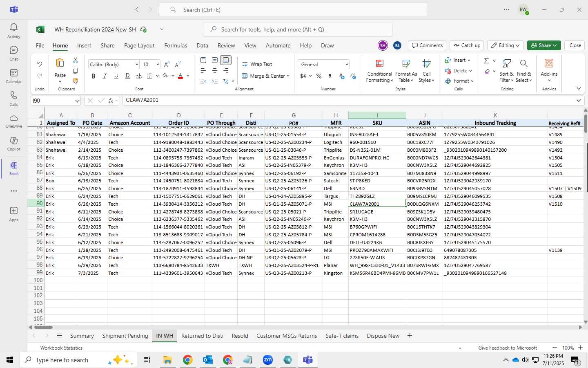Open font color red swatch
The width and height of the screenshot is (588, 368).
pos(180,76)
